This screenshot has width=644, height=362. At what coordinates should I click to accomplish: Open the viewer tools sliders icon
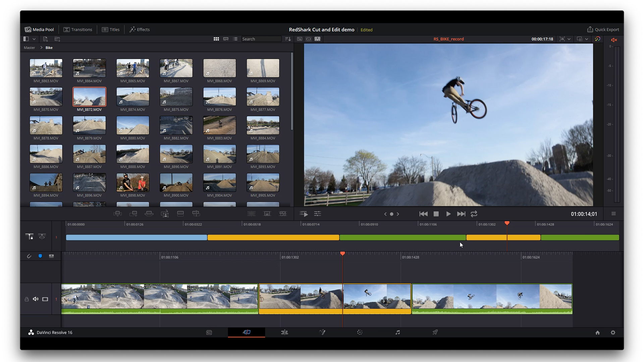[317, 214]
